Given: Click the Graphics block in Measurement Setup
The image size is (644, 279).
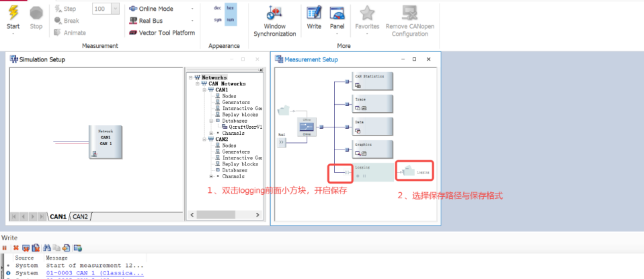Looking at the screenshot, I should coord(372,149).
